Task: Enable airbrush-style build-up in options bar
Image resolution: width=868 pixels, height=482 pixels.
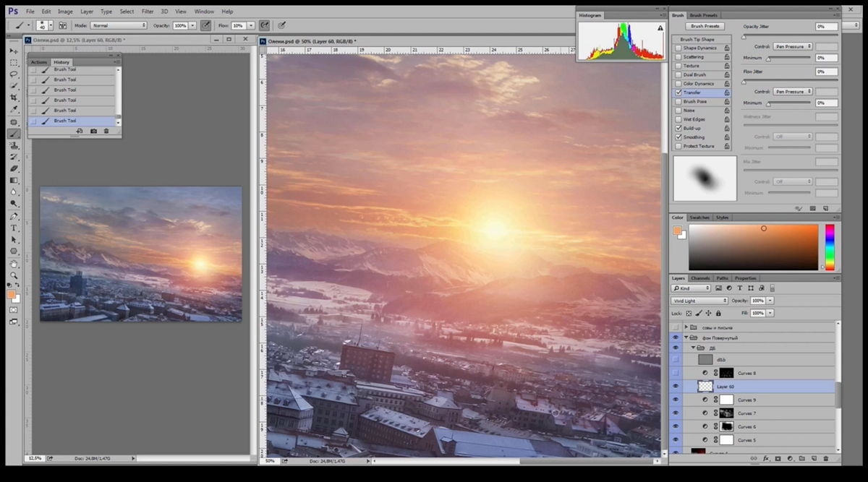Action: (264, 25)
